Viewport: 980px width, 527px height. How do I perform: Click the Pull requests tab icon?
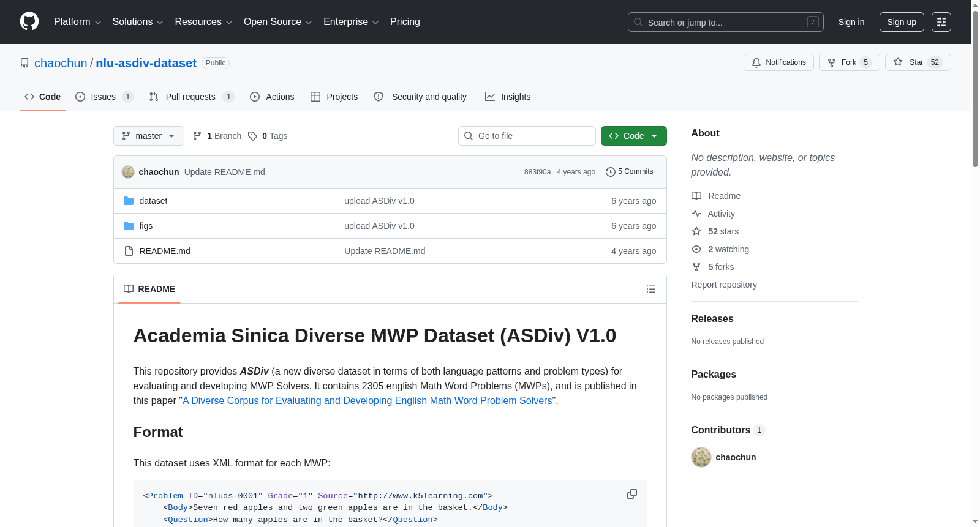point(154,97)
